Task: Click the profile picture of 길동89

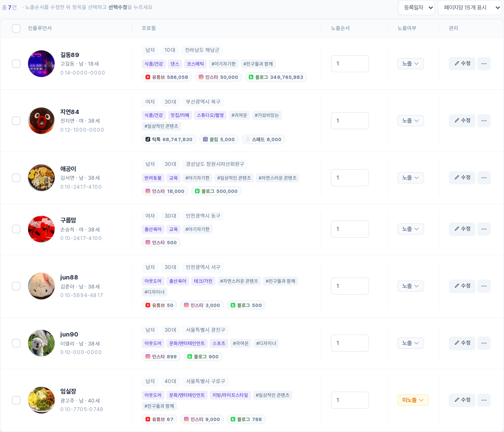Action: (x=41, y=64)
